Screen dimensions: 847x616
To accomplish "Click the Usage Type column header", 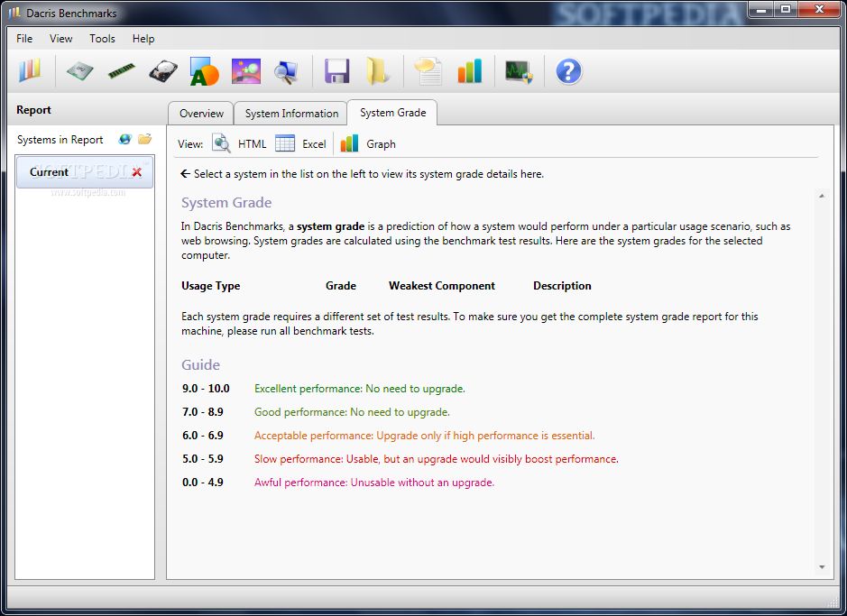I will click(211, 286).
